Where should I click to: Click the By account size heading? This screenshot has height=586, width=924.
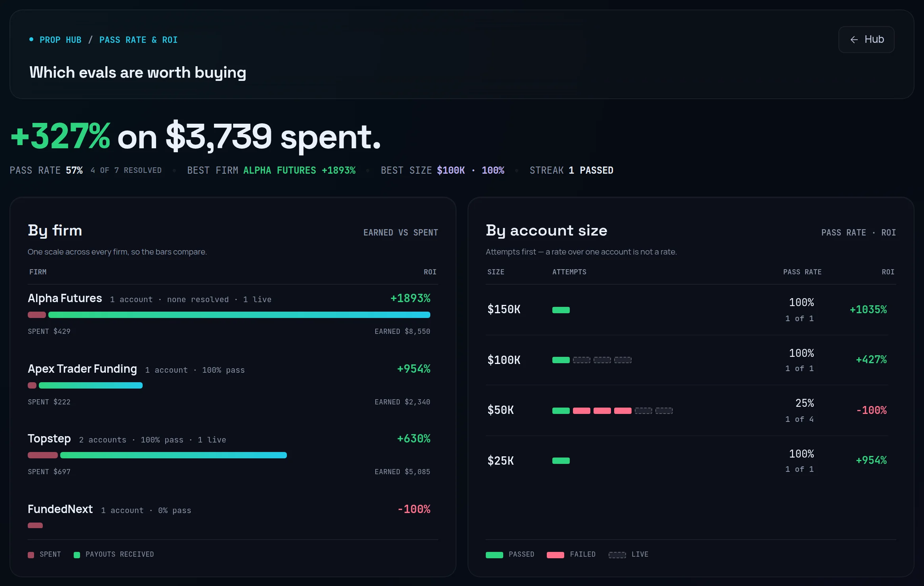[546, 231]
